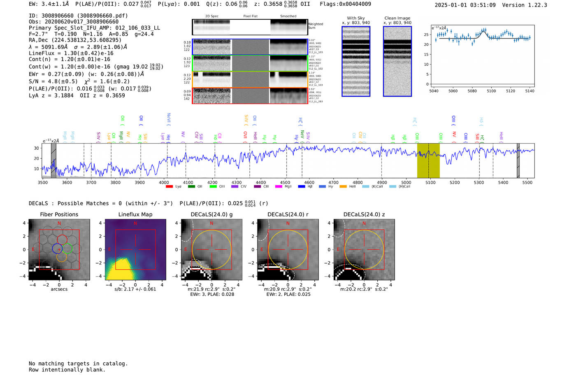Click the 'm:20.2 rc:2.9" s:0.2"' caption
The width and height of the screenshot is (576, 392).
pyautogui.click(x=364, y=289)
